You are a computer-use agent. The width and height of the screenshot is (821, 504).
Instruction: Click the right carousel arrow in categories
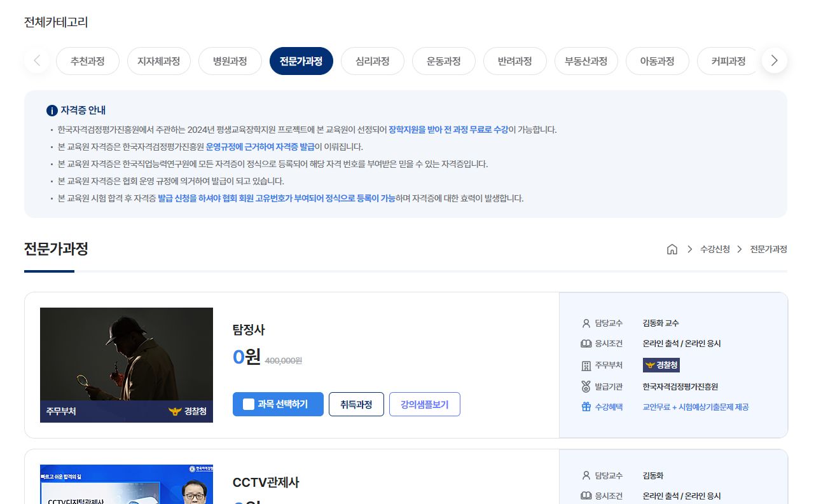point(774,61)
